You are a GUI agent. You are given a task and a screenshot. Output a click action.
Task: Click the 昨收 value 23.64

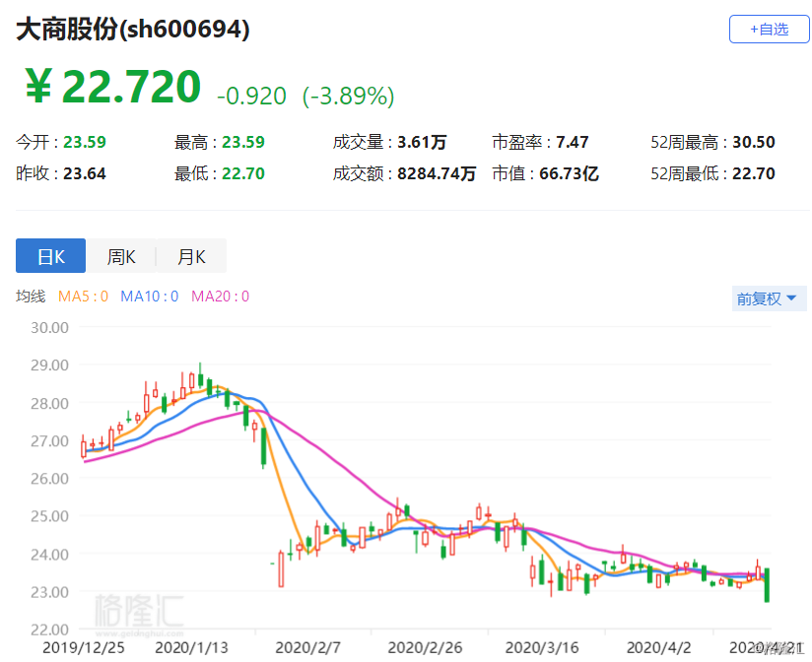coord(85,173)
